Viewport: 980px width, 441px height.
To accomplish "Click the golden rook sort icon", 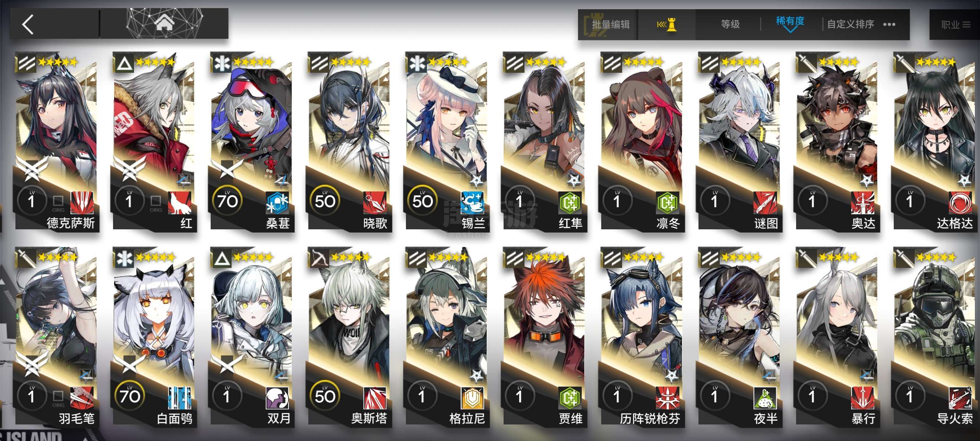I will (667, 25).
